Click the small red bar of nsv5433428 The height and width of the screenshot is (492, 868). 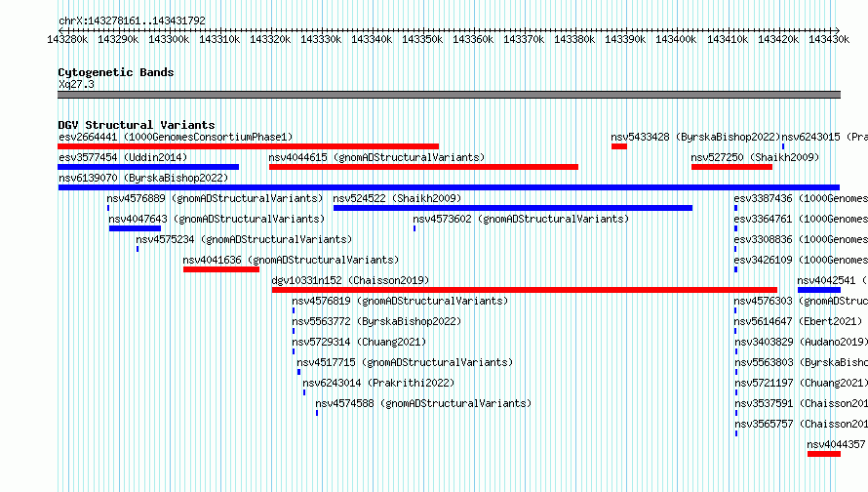click(619, 146)
